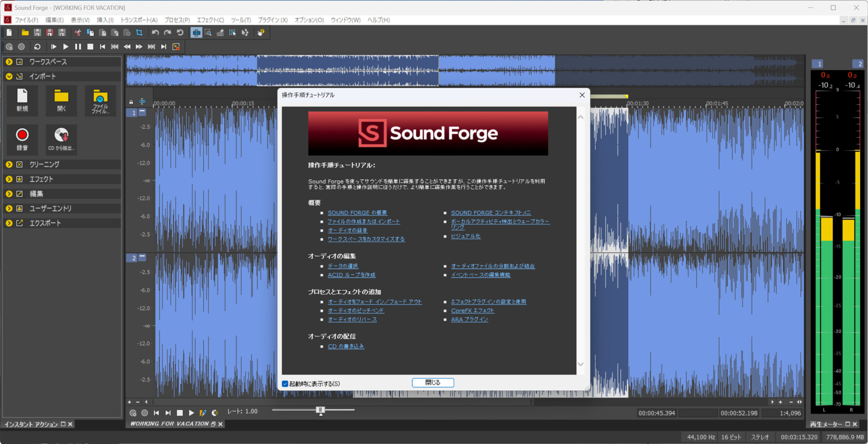868x444 pixels.
Task: Open the CoreFX エフェクト link
Action: (x=472, y=310)
